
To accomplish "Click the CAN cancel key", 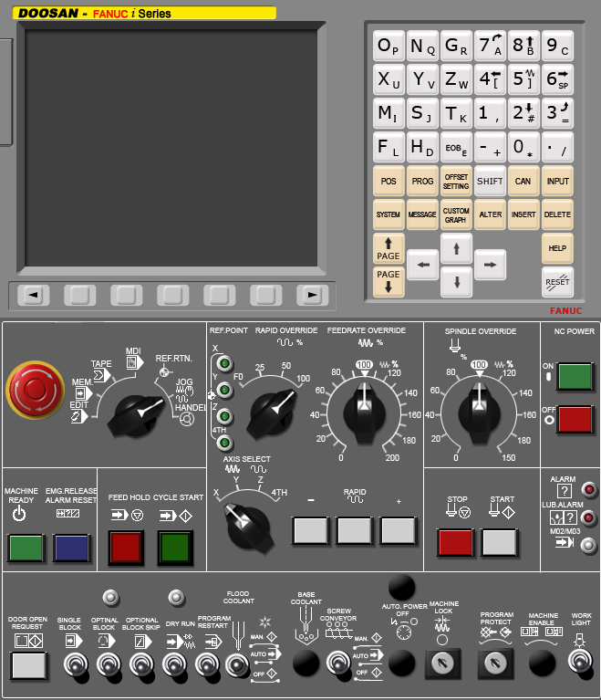I will [523, 181].
